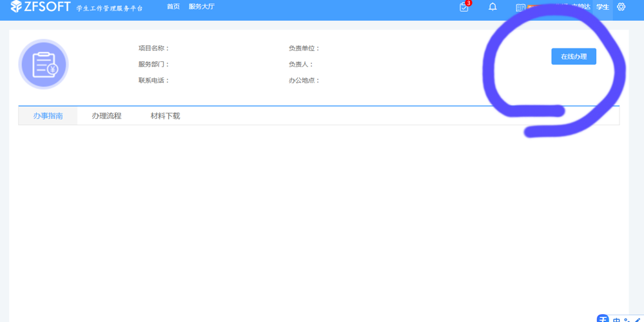Screen dimensions: 644x322
Task: Click the IME pen icon
Action: click(638, 320)
